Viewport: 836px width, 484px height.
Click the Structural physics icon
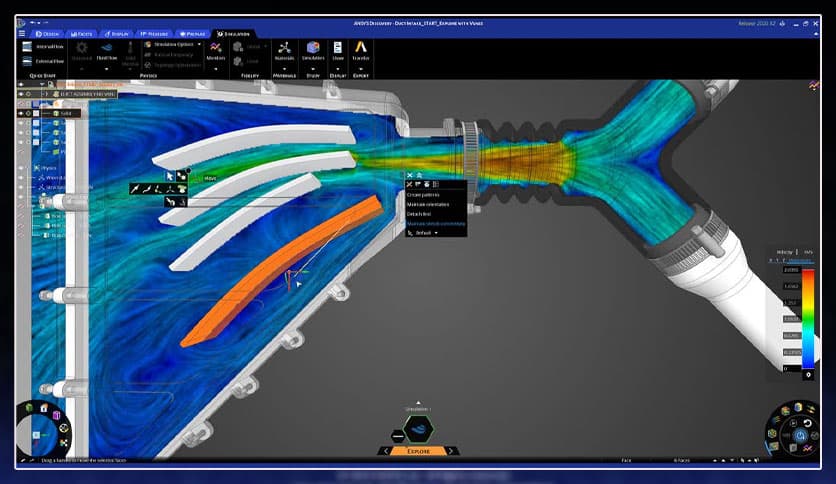(82, 48)
